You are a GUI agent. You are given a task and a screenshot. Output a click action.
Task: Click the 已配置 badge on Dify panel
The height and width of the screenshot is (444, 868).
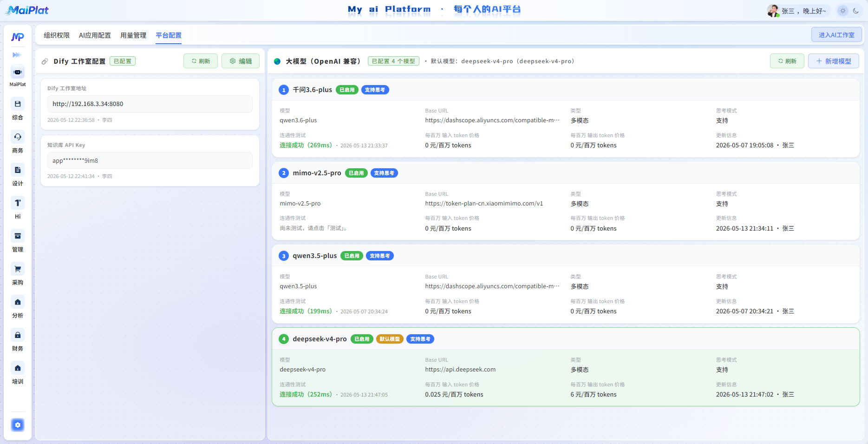pos(123,61)
